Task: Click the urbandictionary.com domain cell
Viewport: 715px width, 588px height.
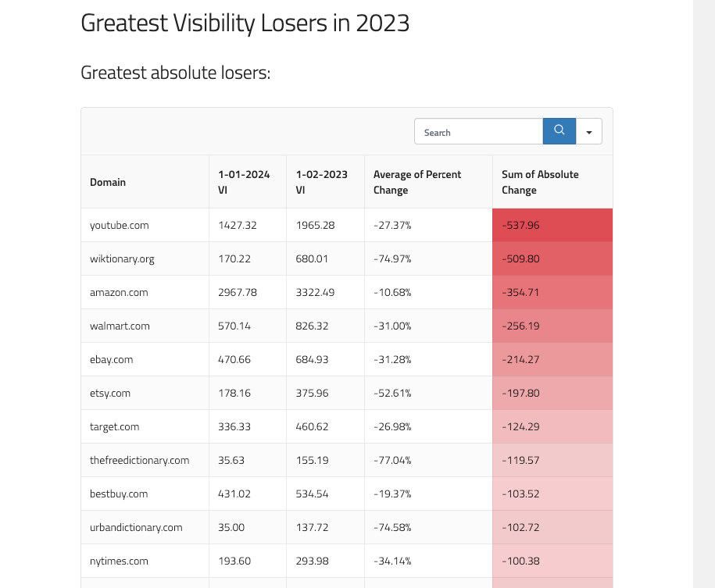Action: point(136,527)
